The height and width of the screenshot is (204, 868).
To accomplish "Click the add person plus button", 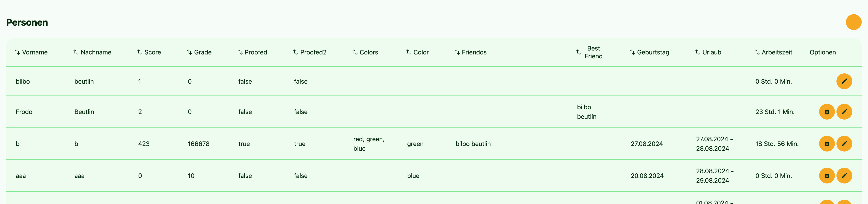I will click(x=853, y=22).
